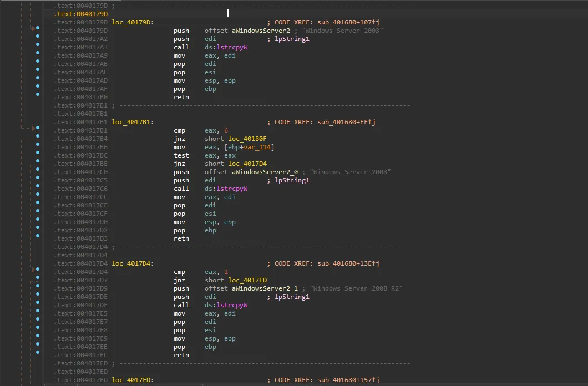
Task: Click gutter dot beside address 004017BC
Action: tap(38, 153)
